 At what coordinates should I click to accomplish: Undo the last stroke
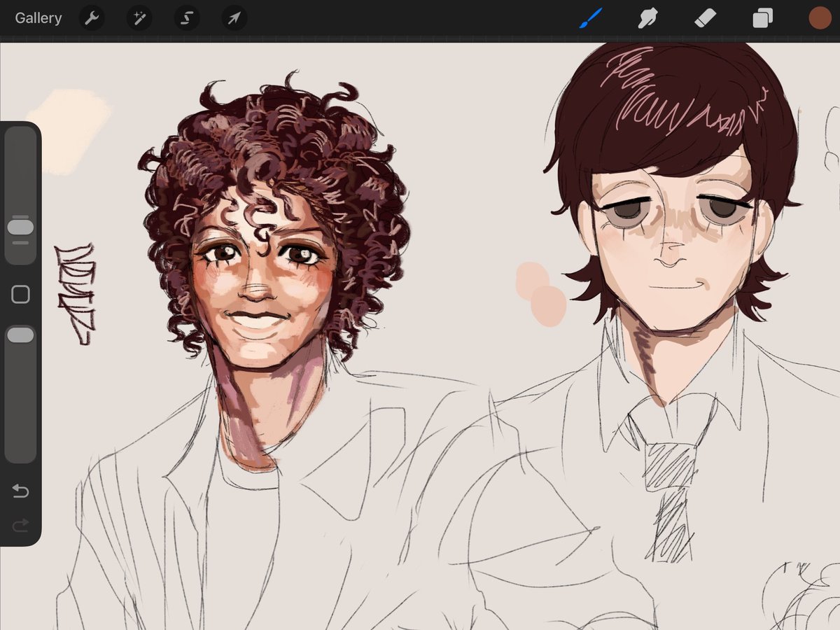[20, 491]
